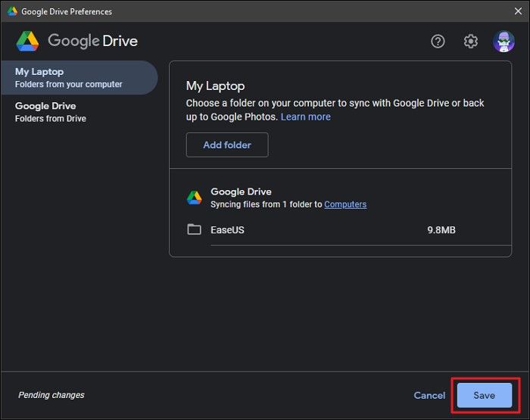Save the preference changes
The width and height of the screenshot is (530, 420).
click(484, 396)
